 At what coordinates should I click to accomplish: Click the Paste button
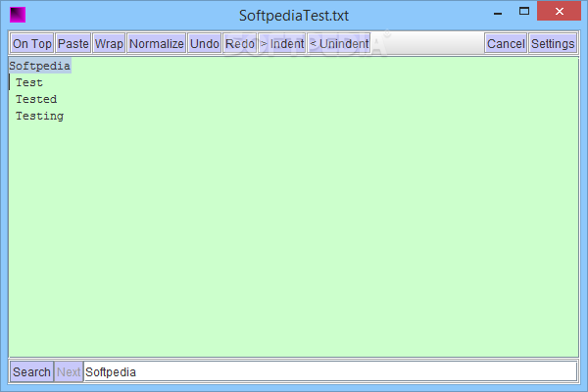pos(73,43)
